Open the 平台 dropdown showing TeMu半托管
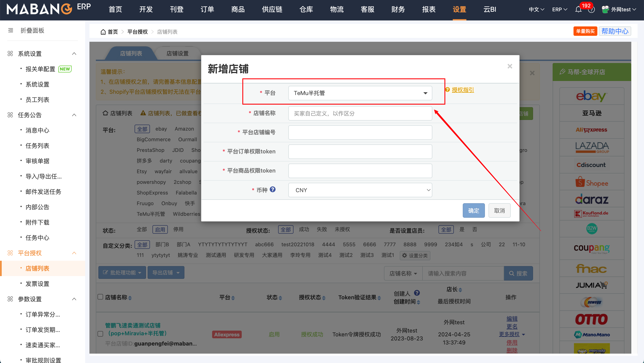The width and height of the screenshot is (644, 363). pos(360,93)
